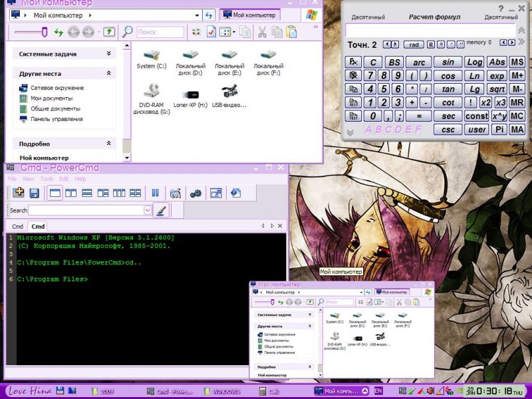Viewport: 532px width, 399px height.
Task: Toggle the R mode button in calculator
Action: 431,45
